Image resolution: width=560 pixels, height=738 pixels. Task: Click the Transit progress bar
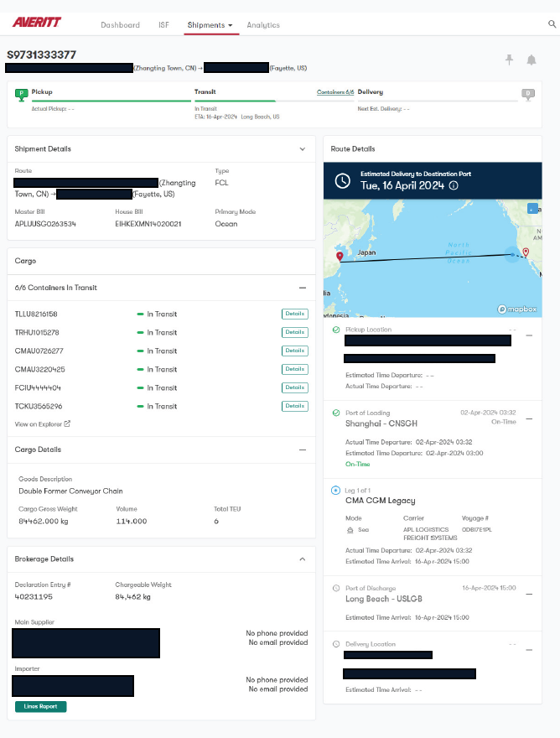click(274, 101)
